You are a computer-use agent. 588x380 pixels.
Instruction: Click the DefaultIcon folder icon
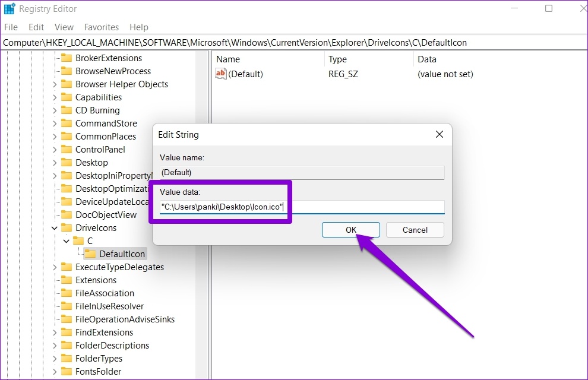[90, 254]
